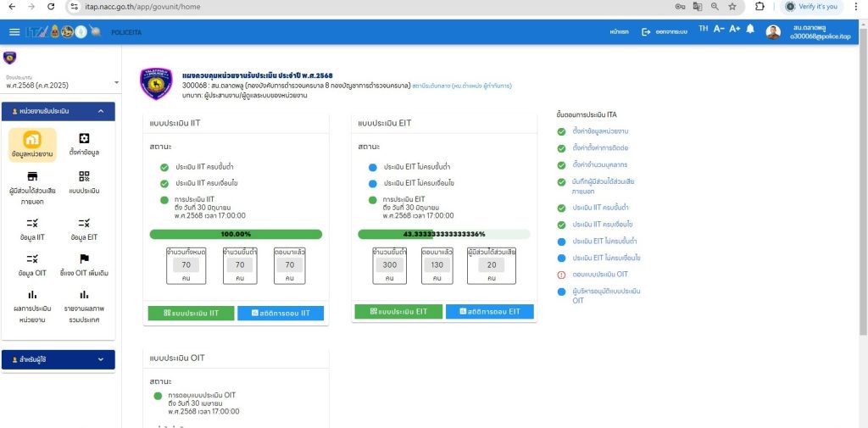Image resolution: width=868 pixels, height=428 pixels.
Task: Open the hamburger menu in the top bar
Action: [14, 32]
